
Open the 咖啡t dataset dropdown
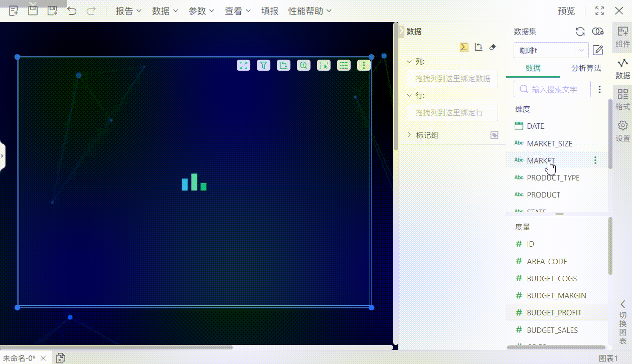pyautogui.click(x=581, y=50)
